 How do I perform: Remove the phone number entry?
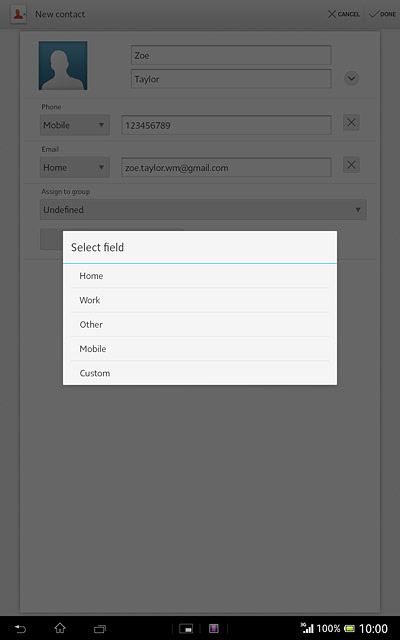351,122
